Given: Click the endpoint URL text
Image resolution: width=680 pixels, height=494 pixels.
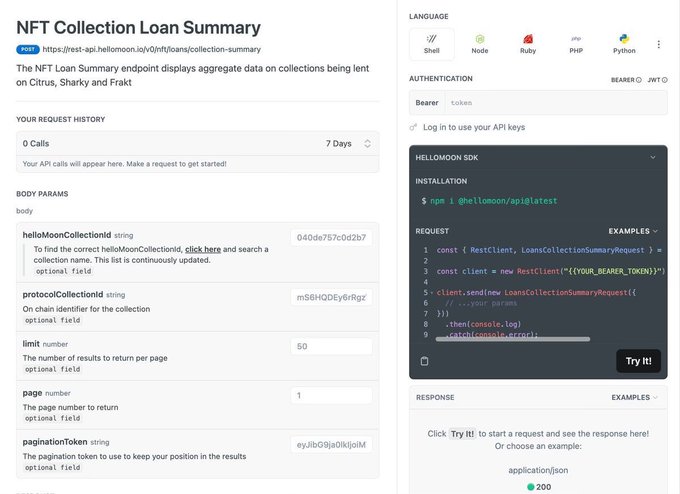Looking at the screenshot, I should 151,49.
